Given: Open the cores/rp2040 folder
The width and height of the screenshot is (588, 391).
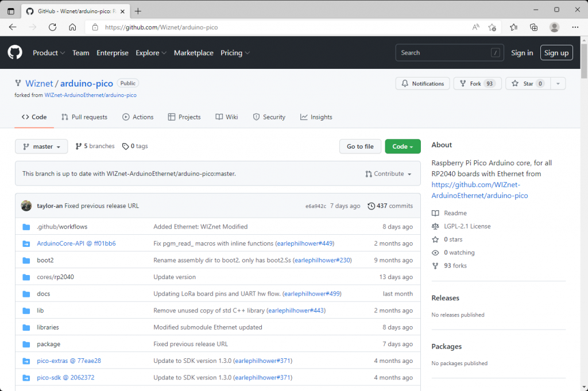Looking at the screenshot, I should tap(56, 277).
